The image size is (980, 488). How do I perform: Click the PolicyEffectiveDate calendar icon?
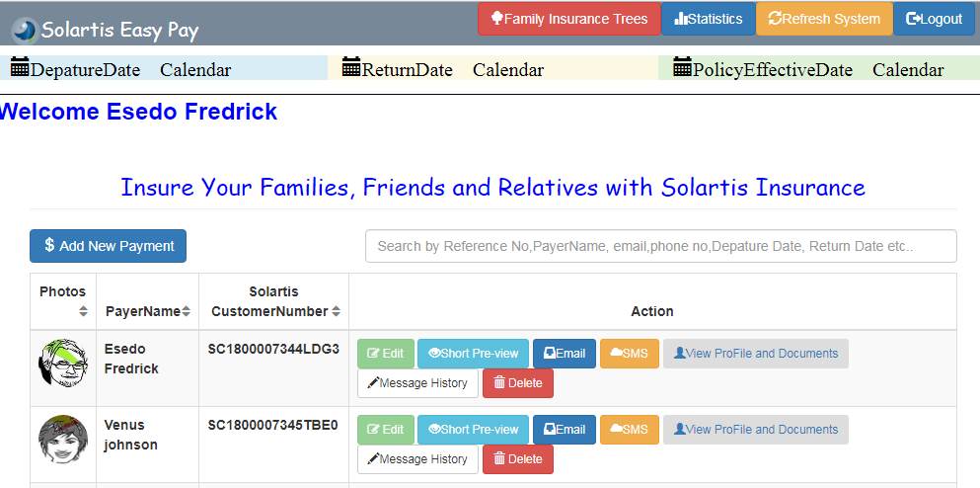tap(683, 67)
